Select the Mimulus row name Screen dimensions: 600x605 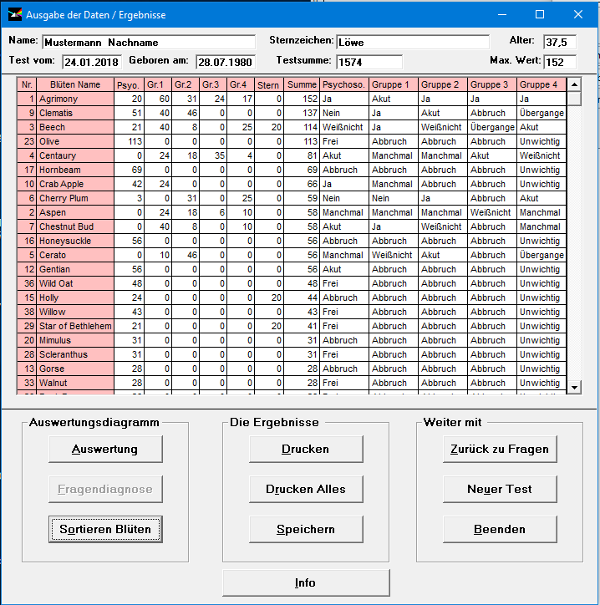click(76, 340)
